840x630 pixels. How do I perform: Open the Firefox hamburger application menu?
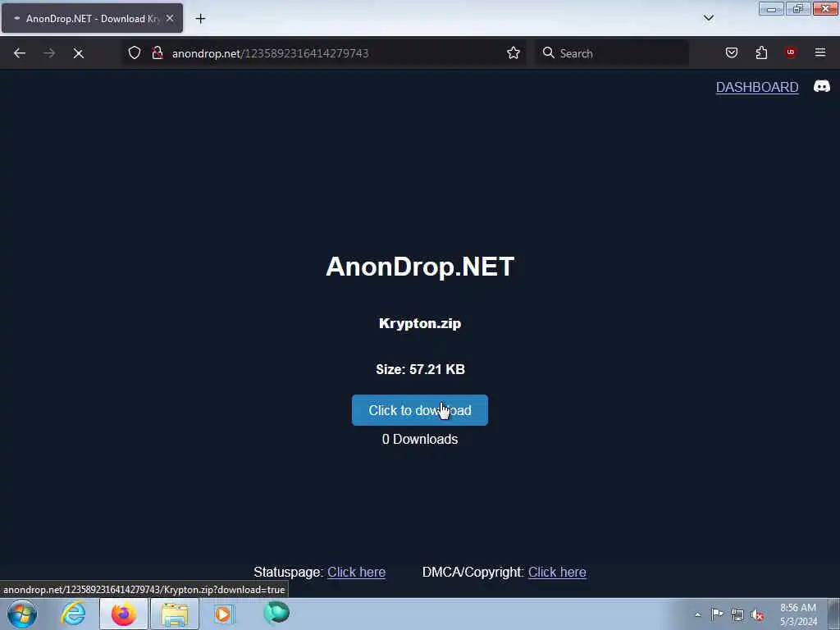point(820,52)
